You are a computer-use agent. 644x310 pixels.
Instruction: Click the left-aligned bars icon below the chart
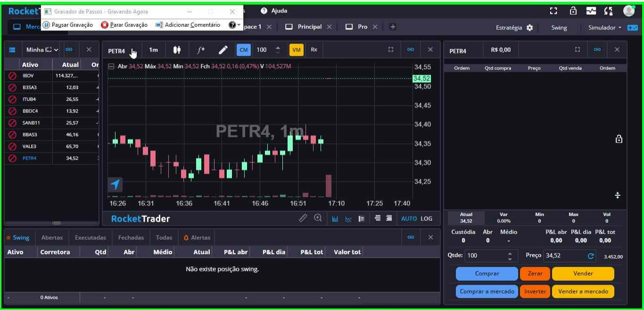point(378,218)
